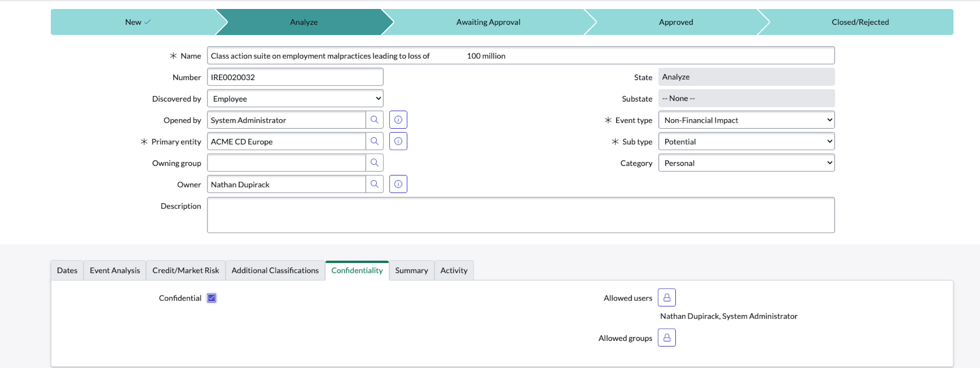Click the Owning group lookup search icon

pos(374,163)
